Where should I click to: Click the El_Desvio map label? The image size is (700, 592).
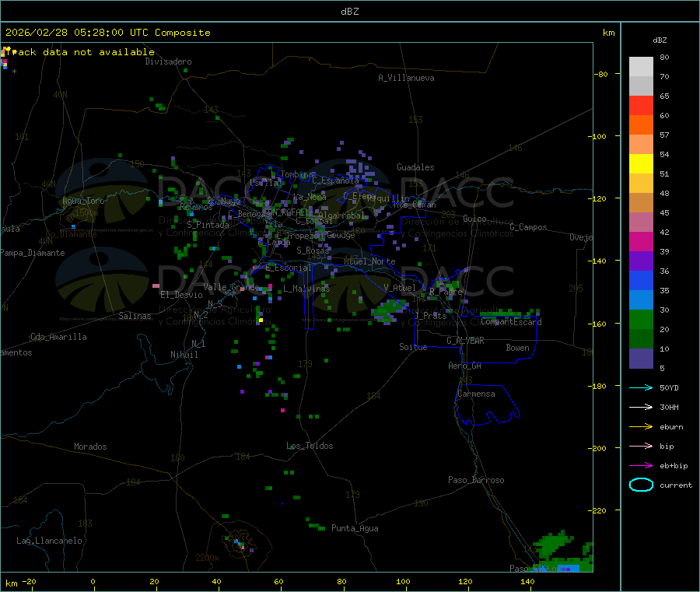pyautogui.click(x=182, y=295)
